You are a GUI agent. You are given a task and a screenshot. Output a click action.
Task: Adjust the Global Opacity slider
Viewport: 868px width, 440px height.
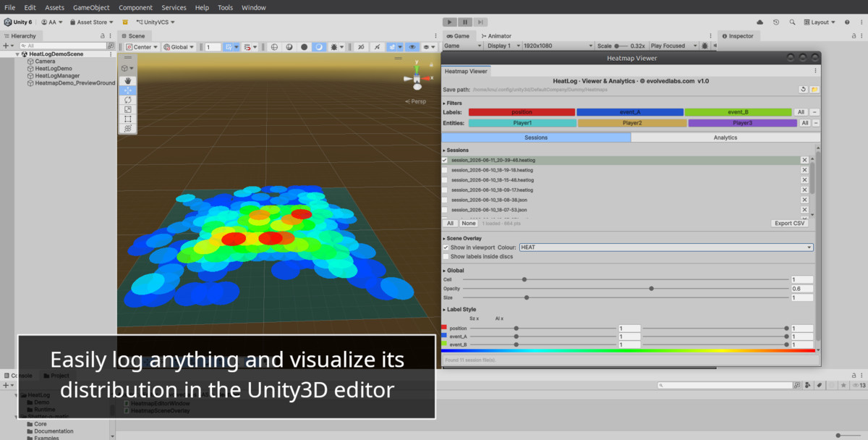click(x=625, y=289)
